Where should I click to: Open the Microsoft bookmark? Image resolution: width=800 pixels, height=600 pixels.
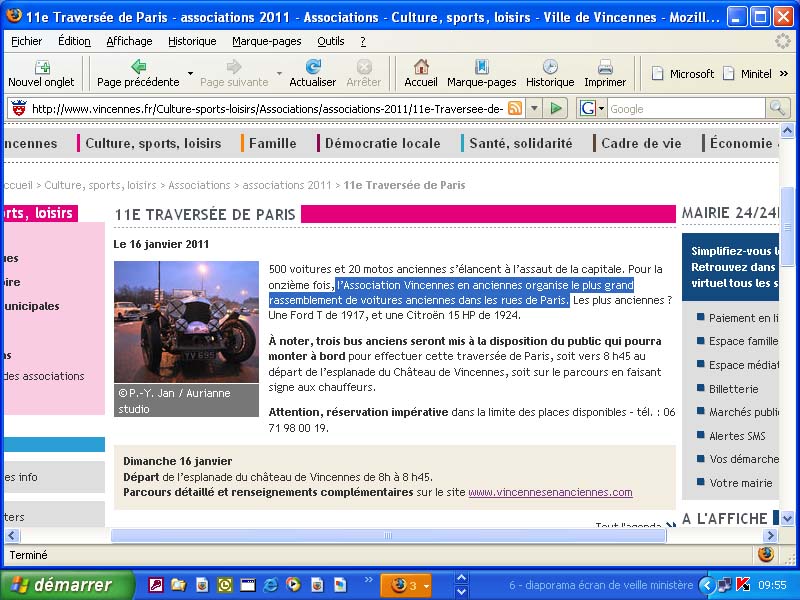(683, 74)
